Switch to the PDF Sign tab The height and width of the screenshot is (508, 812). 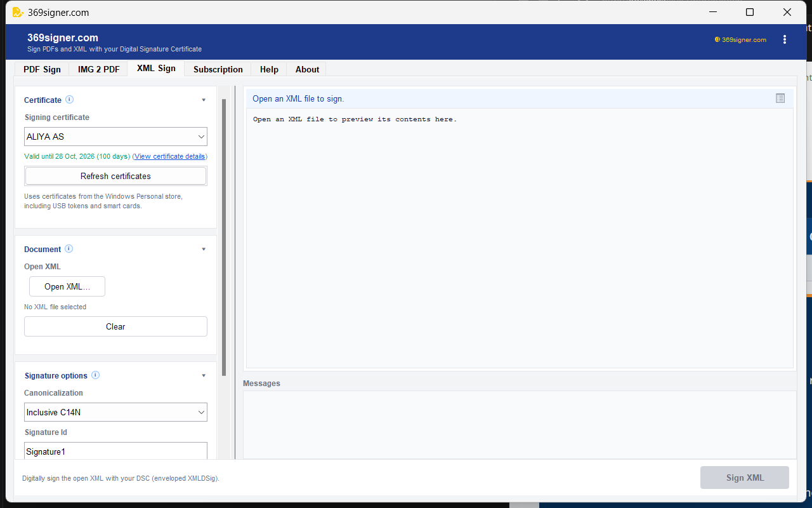[x=42, y=69]
